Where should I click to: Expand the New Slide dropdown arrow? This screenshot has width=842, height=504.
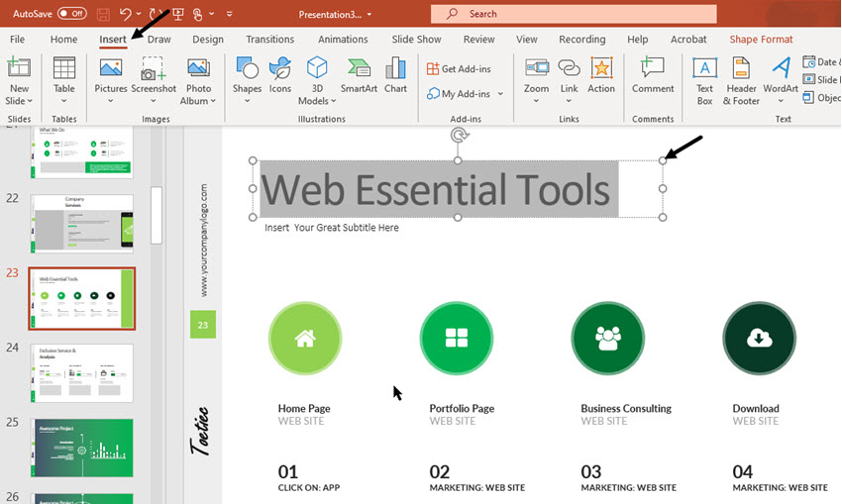click(x=30, y=101)
